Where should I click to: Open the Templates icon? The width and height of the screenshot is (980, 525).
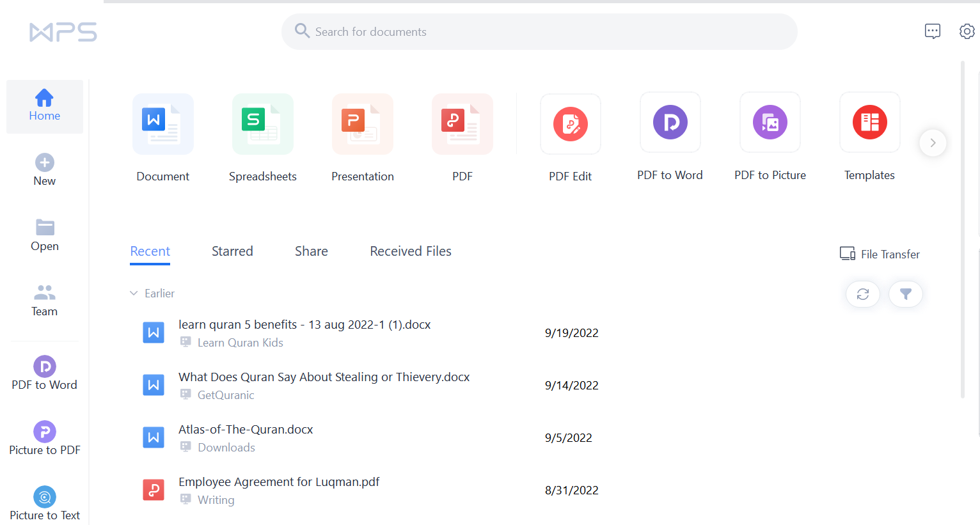click(870, 122)
